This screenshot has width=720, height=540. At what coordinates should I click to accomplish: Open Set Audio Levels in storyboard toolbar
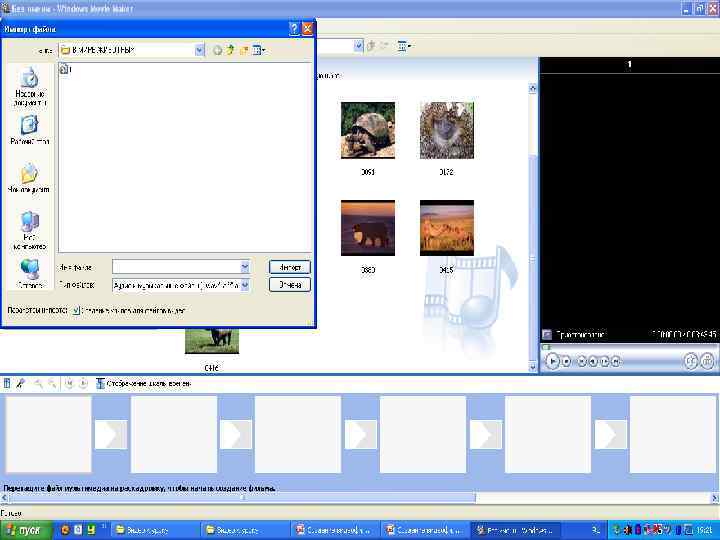click(x=7, y=383)
